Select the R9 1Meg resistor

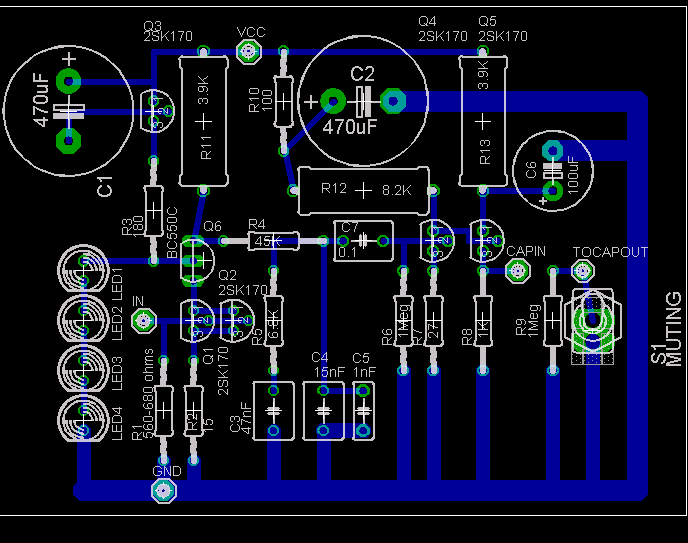click(553, 322)
